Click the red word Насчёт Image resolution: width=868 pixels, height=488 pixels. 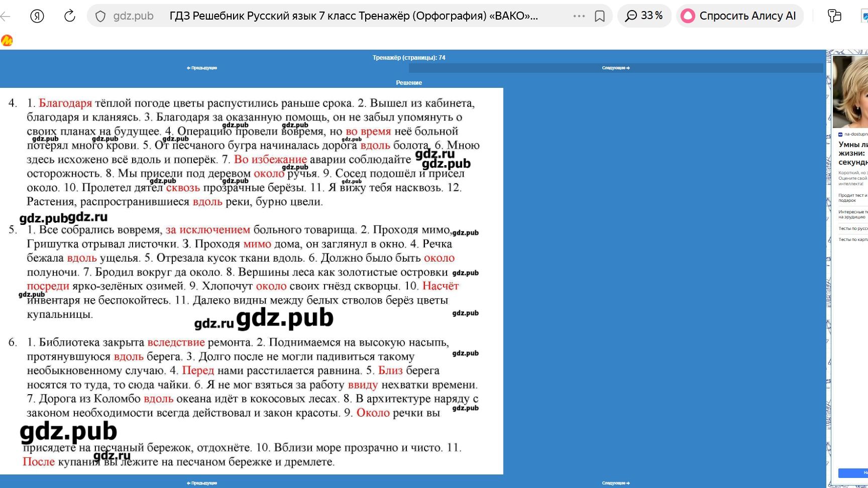tap(441, 286)
